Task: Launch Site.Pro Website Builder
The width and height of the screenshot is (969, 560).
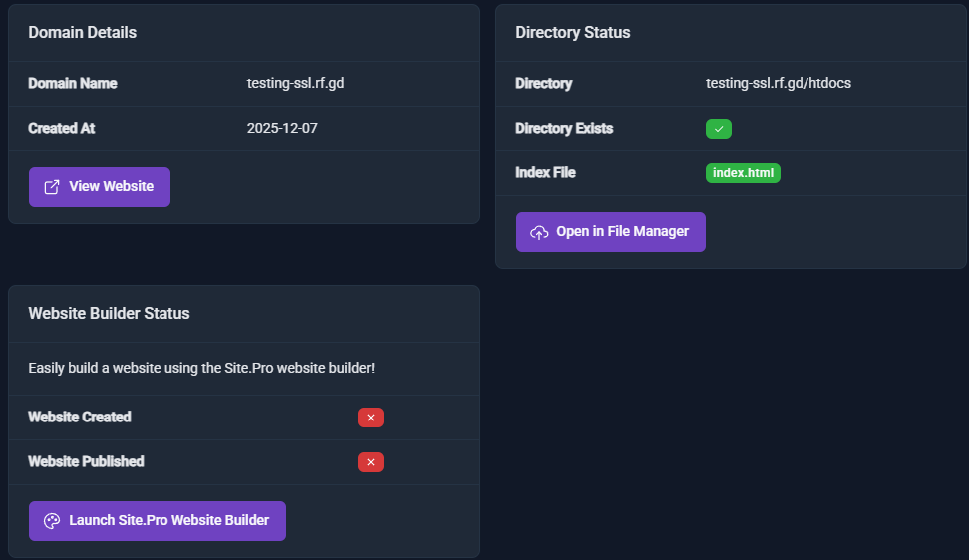Action: pos(158,521)
